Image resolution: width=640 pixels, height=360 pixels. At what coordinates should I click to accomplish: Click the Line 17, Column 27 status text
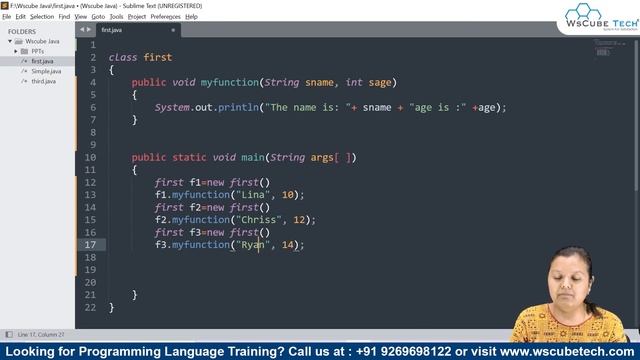pos(41,335)
